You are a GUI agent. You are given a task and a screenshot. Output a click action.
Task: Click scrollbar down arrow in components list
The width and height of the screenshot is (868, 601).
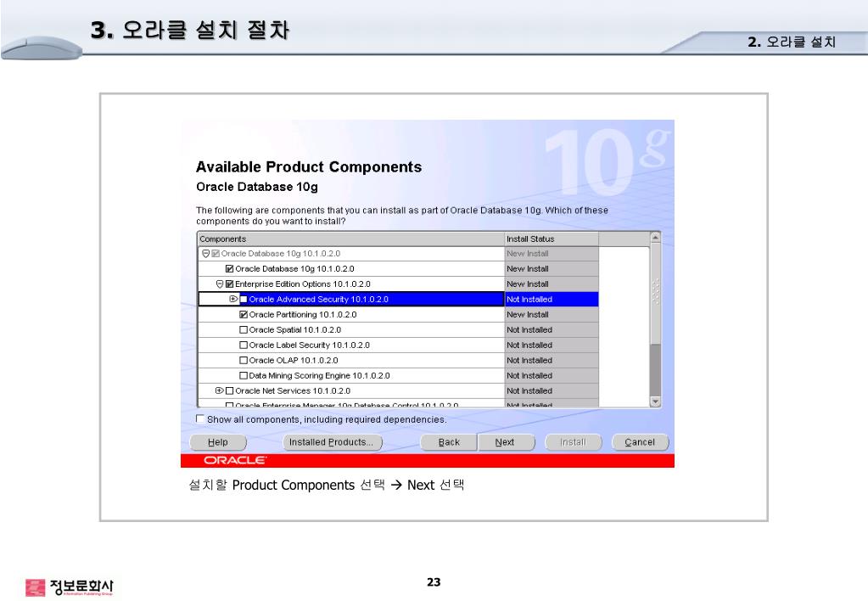coord(655,402)
